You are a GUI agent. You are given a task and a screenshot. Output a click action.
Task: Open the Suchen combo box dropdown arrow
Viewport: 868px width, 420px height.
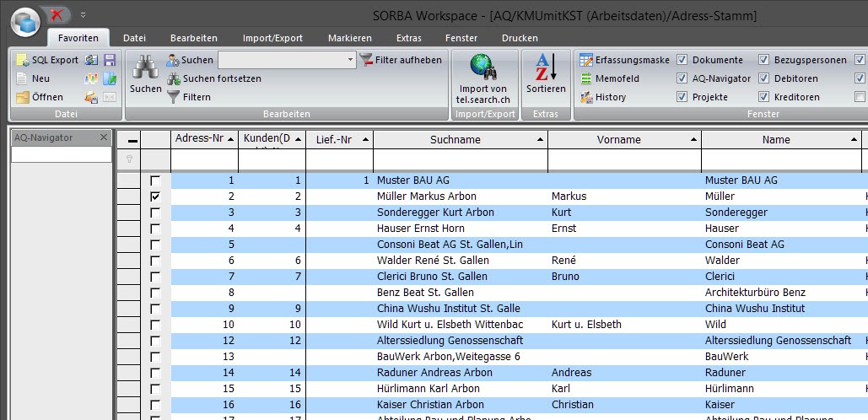tap(350, 61)
